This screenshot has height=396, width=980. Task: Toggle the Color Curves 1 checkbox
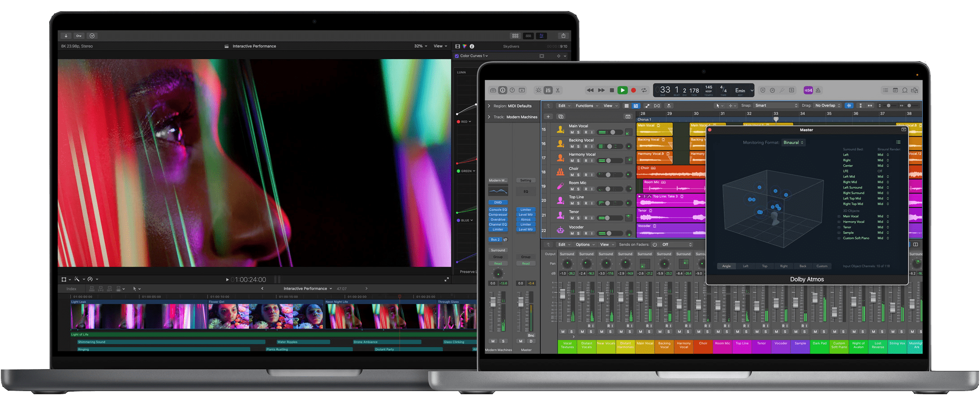coord(457,56)
